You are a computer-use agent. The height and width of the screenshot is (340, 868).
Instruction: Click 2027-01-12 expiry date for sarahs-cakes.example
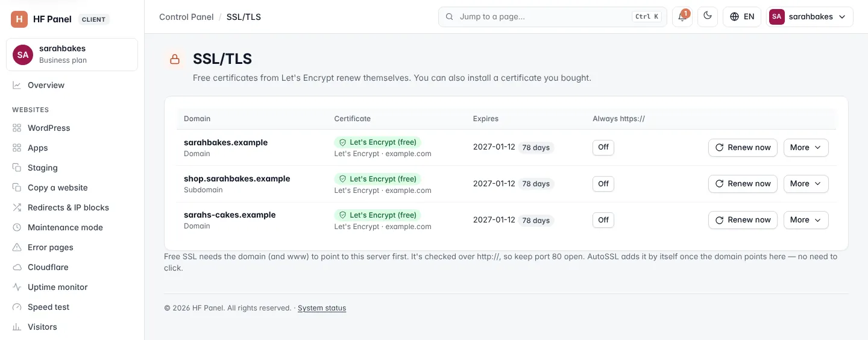click(x=494, y=220)
